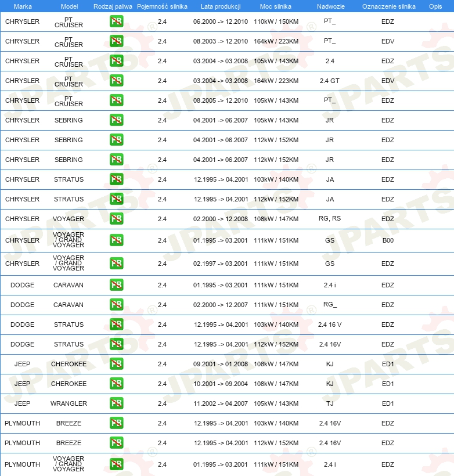Click the Lata produkcji column header
Image resolution: width=454 pixels, height=476 pixels.
click(221, 6)
